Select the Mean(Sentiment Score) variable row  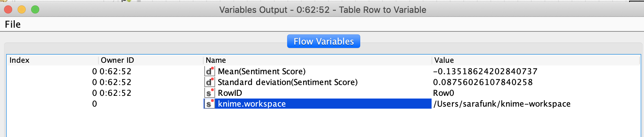click(x=261, y=71)
